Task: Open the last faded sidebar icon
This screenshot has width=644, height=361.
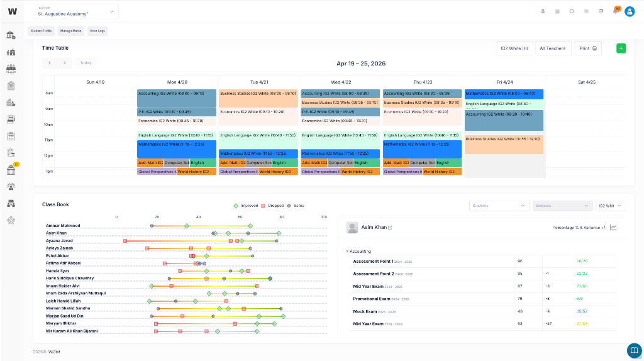Action: tap(11, 220)
